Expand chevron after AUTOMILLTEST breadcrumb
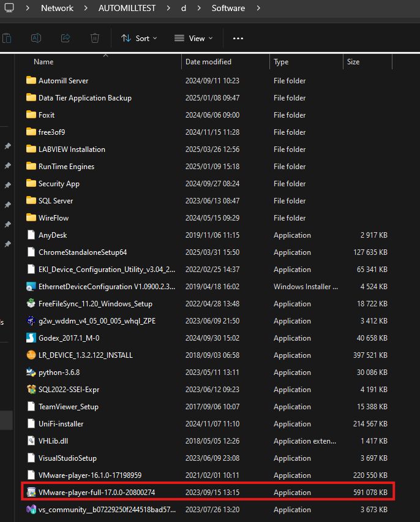This screenshot has width=420, height=522. point(168,8)
